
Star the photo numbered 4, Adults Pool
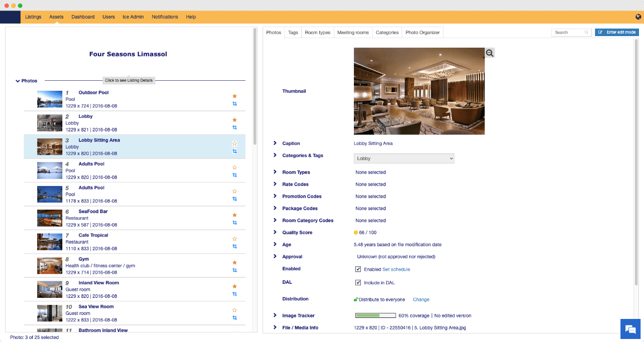click(x=234, y=167)
